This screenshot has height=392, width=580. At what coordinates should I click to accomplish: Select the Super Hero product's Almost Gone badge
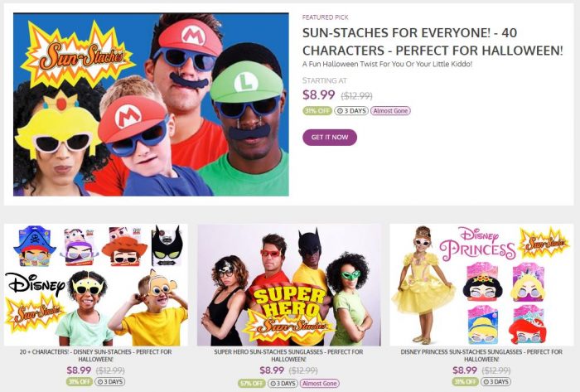click(x=319, y=383)
